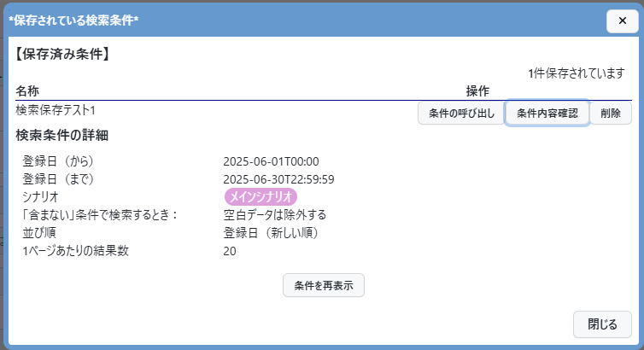Click 条件を再表示 to redisplay conditions

click(324, 285)
